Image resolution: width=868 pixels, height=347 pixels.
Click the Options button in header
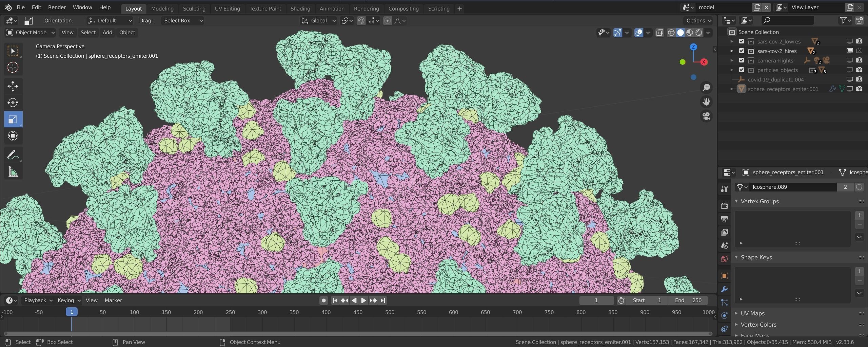click(x=698, y=21)
